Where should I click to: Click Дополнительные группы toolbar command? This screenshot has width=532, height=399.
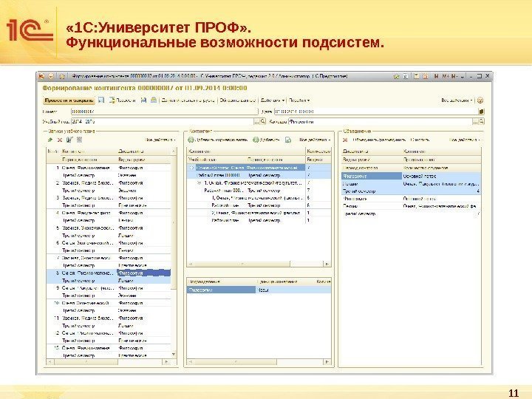(188, 100)
